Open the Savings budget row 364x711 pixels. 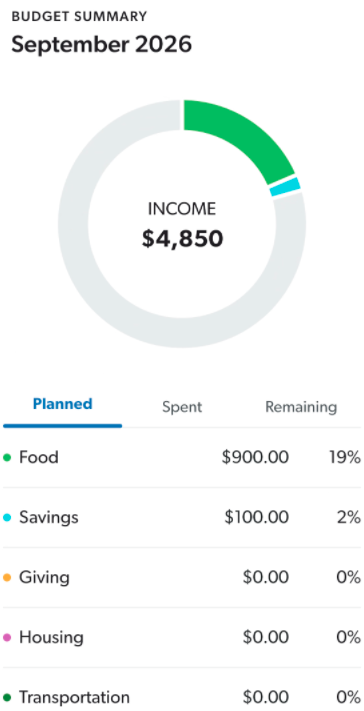(182, 517)
